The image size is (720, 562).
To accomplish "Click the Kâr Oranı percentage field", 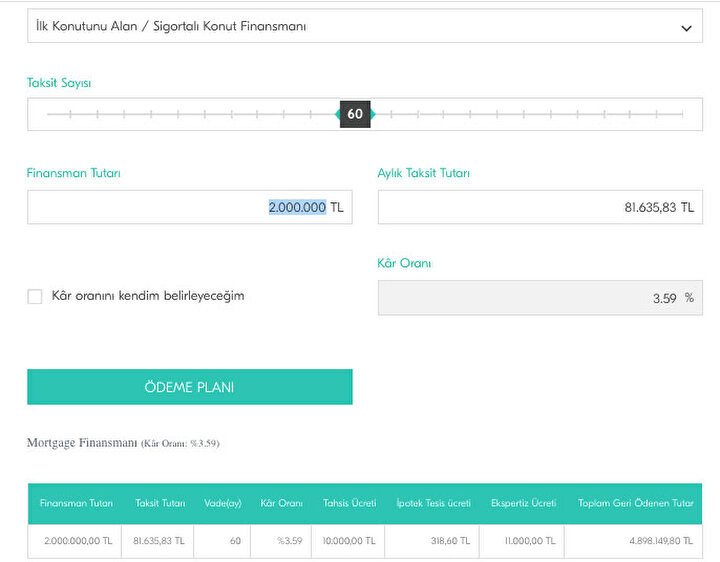I will pos(540,298).
